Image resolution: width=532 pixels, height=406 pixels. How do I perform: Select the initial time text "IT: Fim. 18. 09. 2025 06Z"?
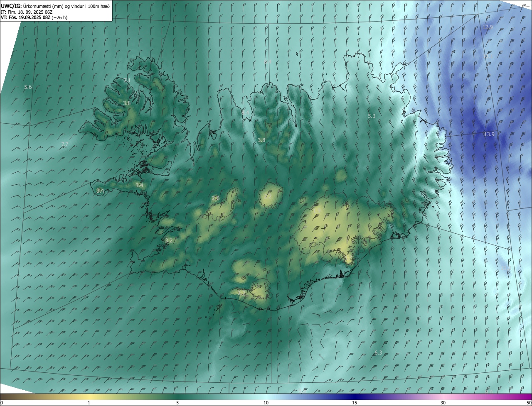coord(27,12)
